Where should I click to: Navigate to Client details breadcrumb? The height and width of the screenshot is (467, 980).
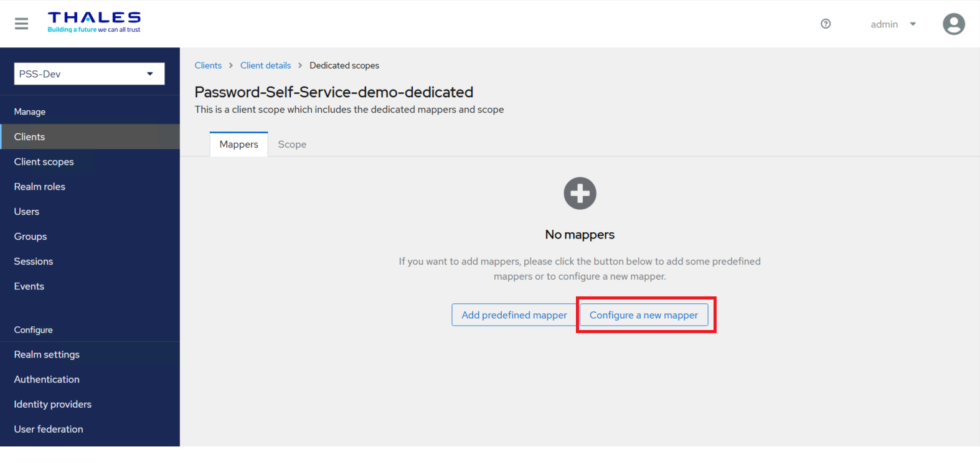(265, 65)
